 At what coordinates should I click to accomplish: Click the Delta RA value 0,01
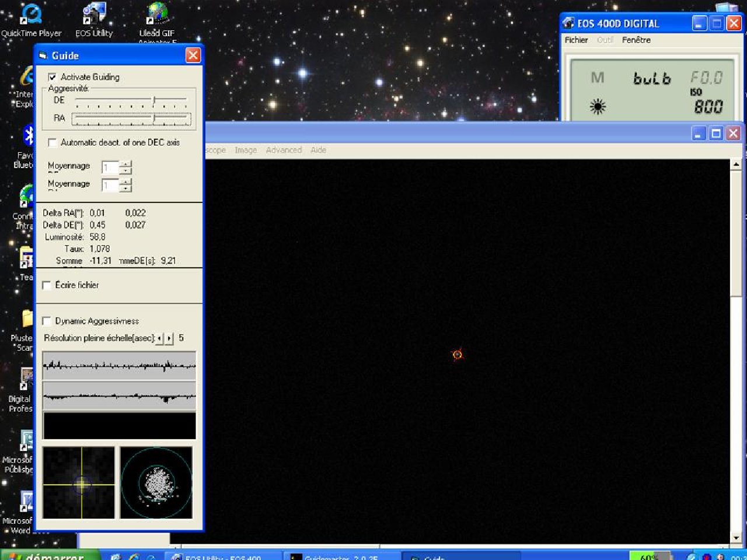(x=97, y=213)
